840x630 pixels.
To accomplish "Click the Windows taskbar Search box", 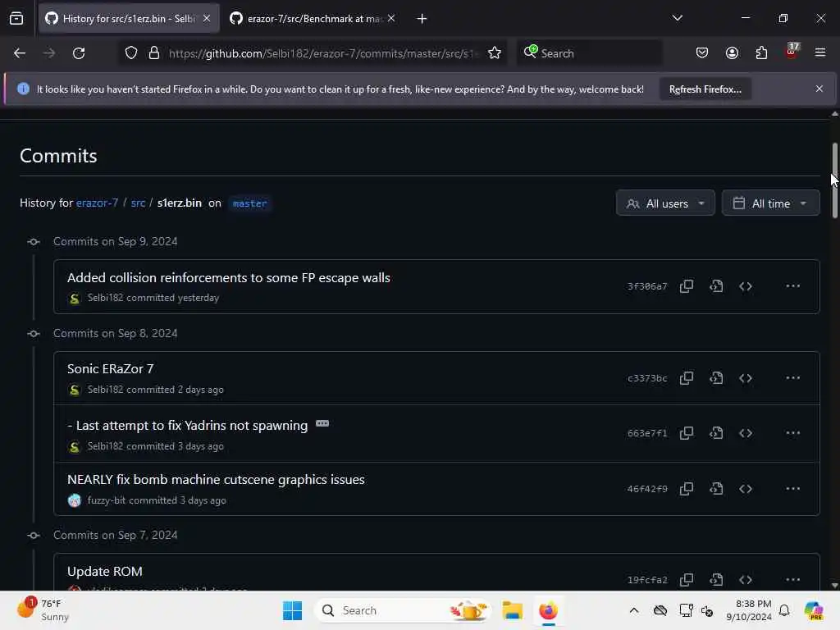I will point(403,610).
